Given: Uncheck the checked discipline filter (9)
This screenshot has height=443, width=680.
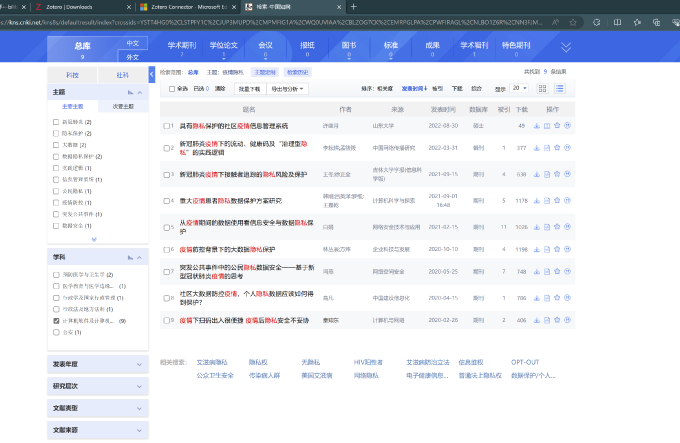Looking at the screenshot, I should coord(56,321).
